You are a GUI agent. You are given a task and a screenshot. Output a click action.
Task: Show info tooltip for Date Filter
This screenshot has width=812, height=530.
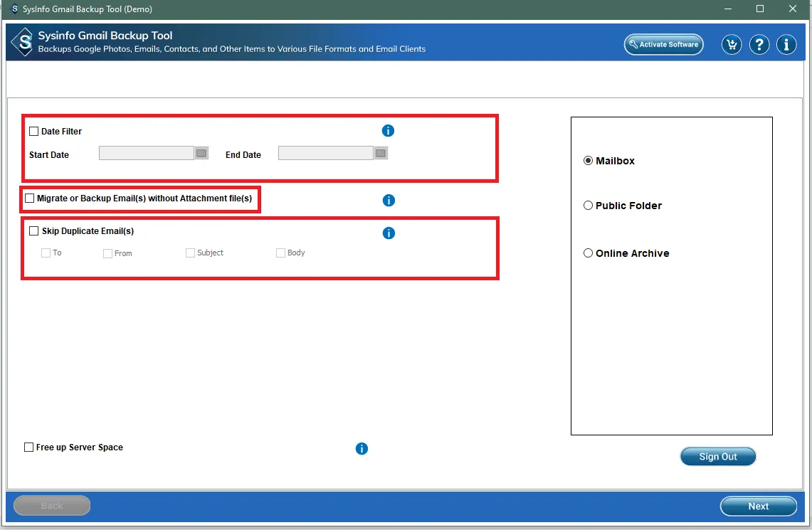388,131
